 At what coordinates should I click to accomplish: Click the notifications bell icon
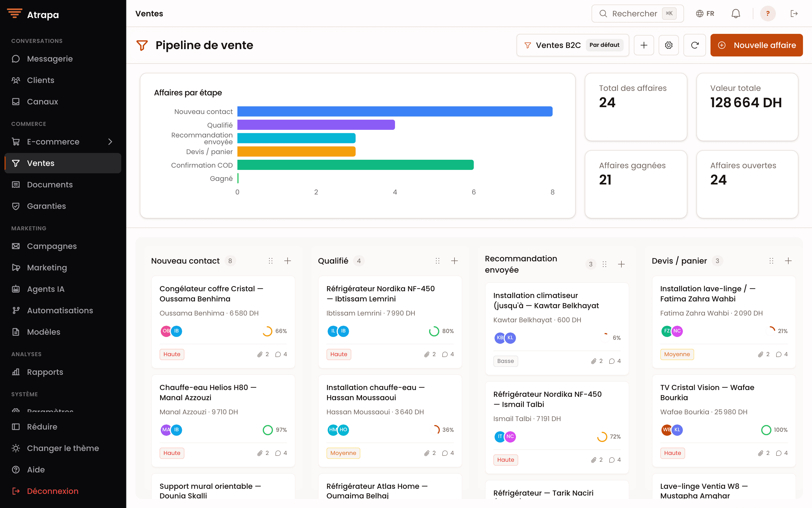coord(736,14)
